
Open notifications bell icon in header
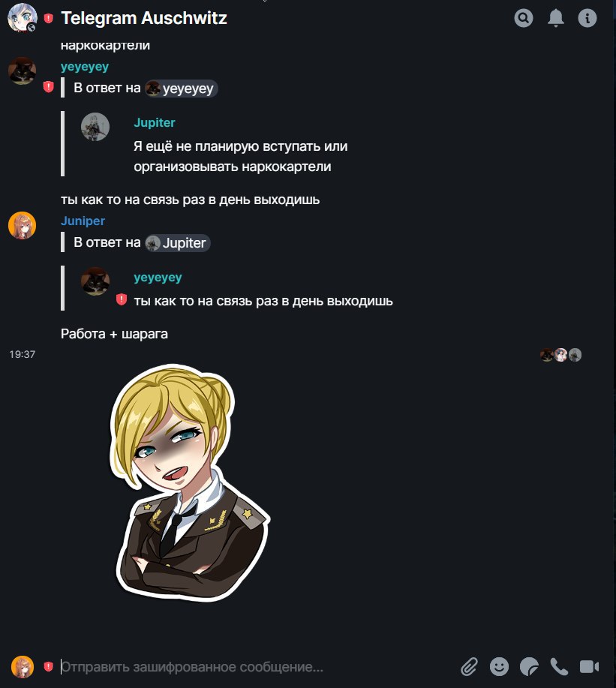point(555,18)
